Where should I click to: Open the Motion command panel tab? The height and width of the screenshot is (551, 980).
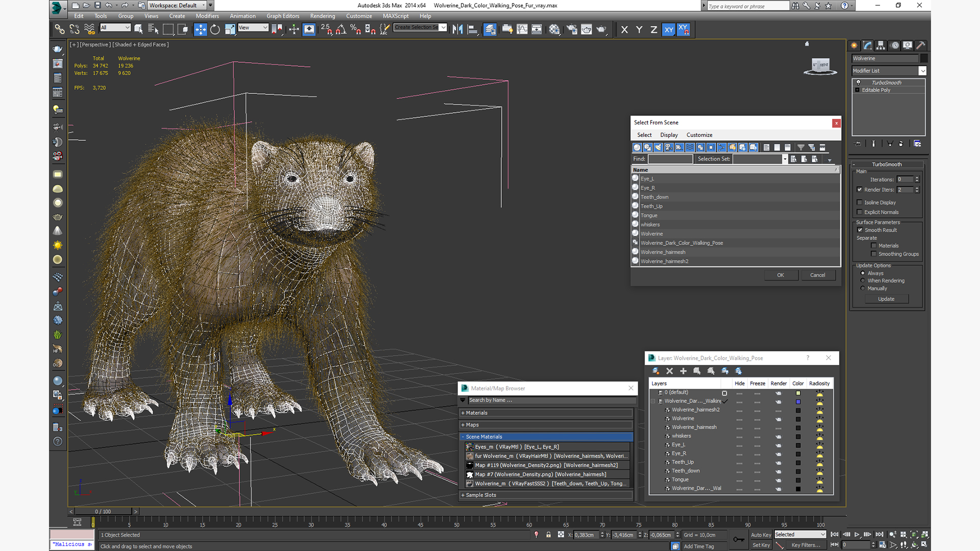click(895, 45)
